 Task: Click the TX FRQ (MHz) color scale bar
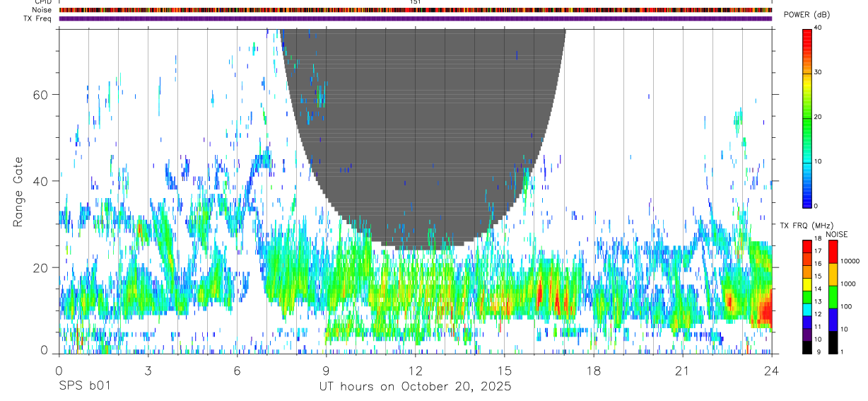[807, 296]
